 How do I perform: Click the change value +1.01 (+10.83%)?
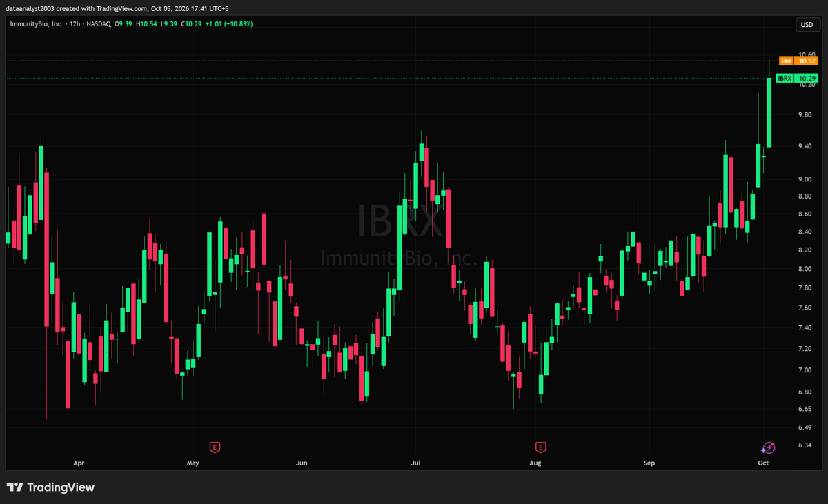[x=228, y=24]
